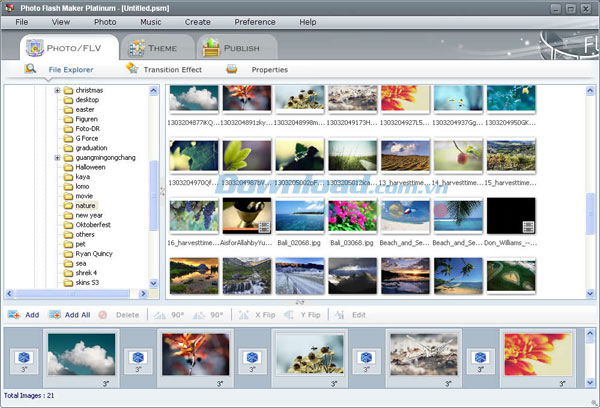
Task: Select the others folder
Action: [79, 234]
